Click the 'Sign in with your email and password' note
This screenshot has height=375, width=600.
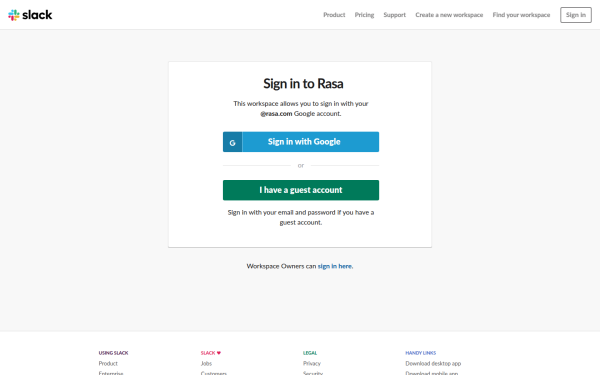tap(301, 217)
